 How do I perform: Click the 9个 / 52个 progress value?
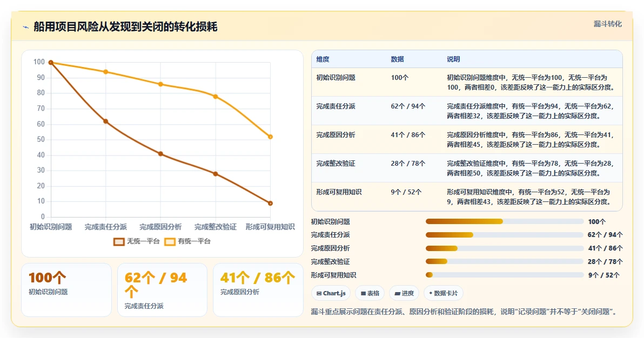coord(604,275)
